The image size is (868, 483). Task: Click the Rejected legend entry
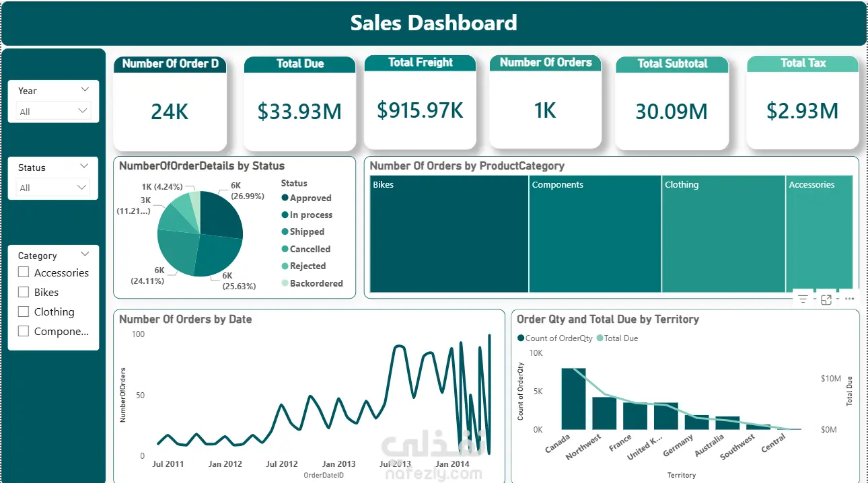click(x=303, y=266)
